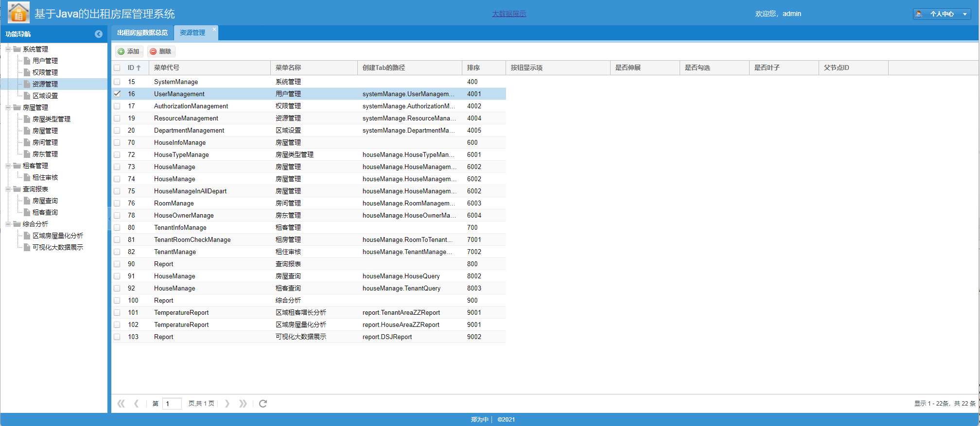The width and height of the screenshot is (980, 426).
Task: Click the 菜单名称 column header
Action: (x=314, y=68)
